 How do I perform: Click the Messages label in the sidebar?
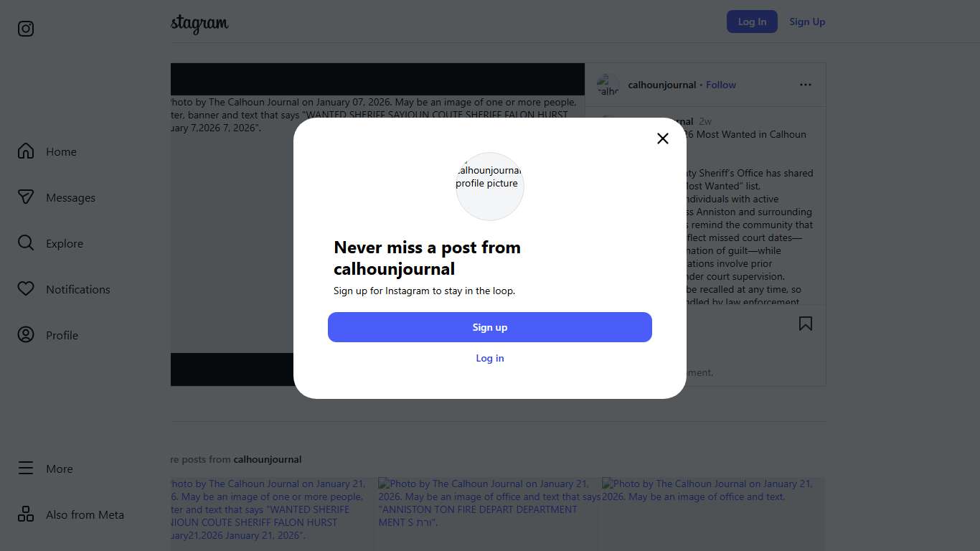click(x=70, y=198)
